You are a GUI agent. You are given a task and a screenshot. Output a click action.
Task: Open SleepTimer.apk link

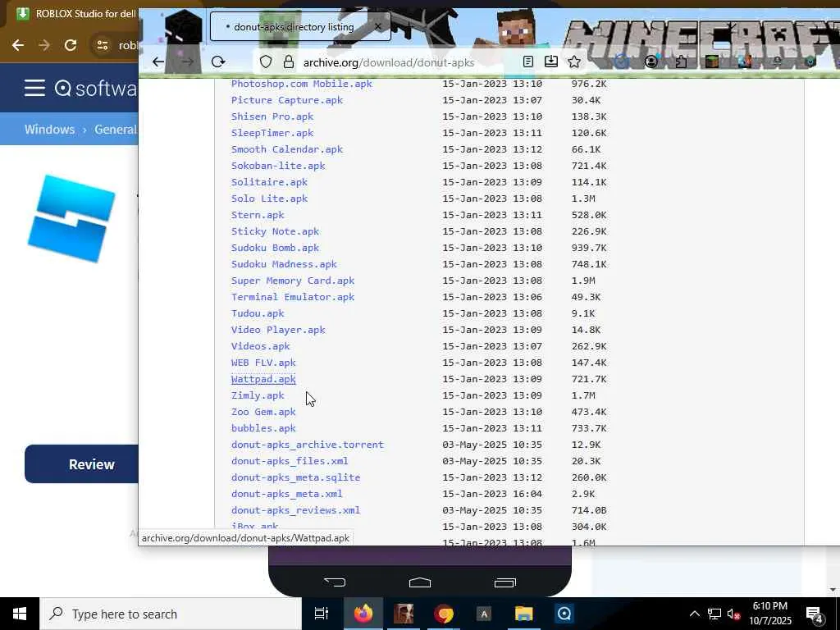click(x=272, y=133)
